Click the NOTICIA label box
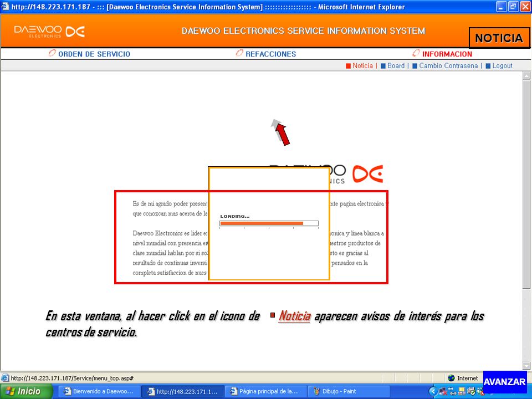The width and height of the screenshot is (532, 399). 499,38
